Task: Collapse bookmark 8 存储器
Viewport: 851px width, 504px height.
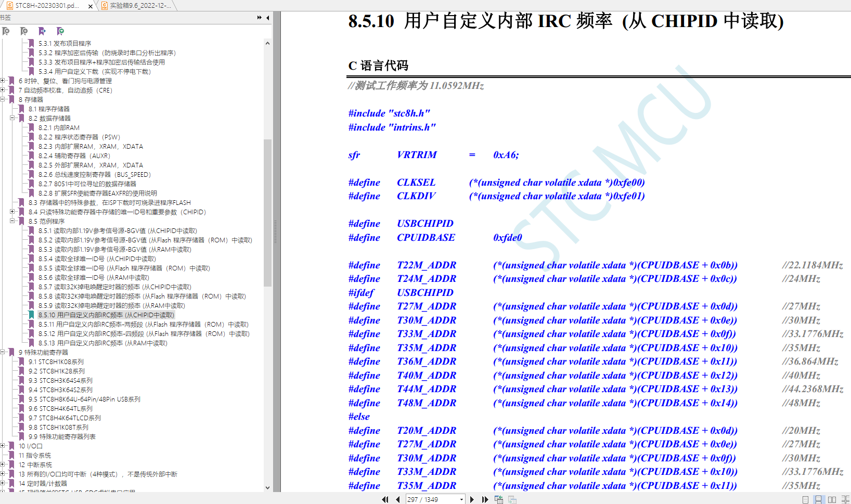Action: pyautogui.click(x=3, y=99)
